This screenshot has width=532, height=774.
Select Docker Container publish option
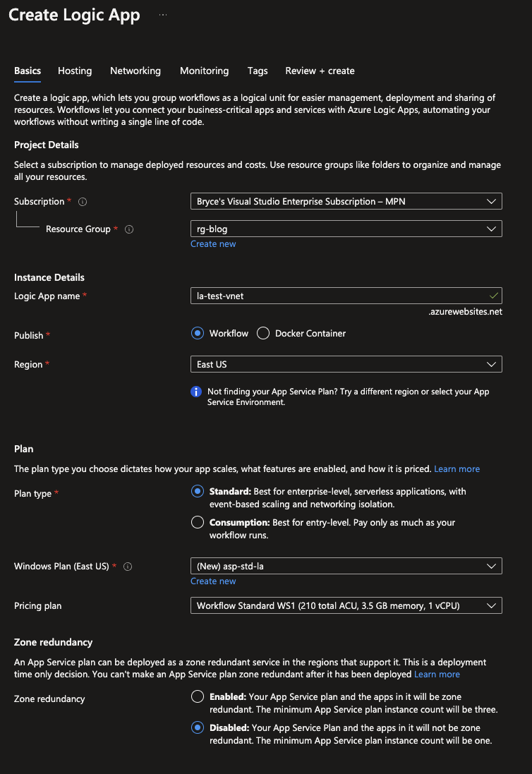tap(263, 333)
